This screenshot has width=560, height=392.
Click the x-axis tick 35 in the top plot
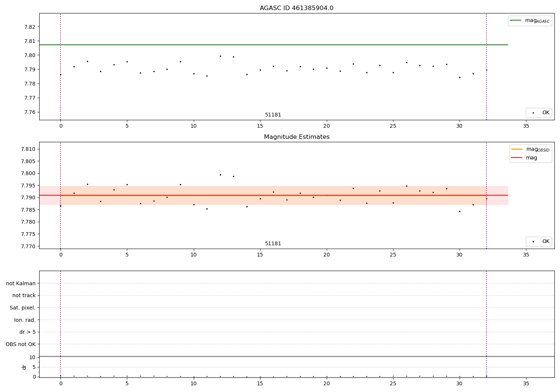click(526, 126)
